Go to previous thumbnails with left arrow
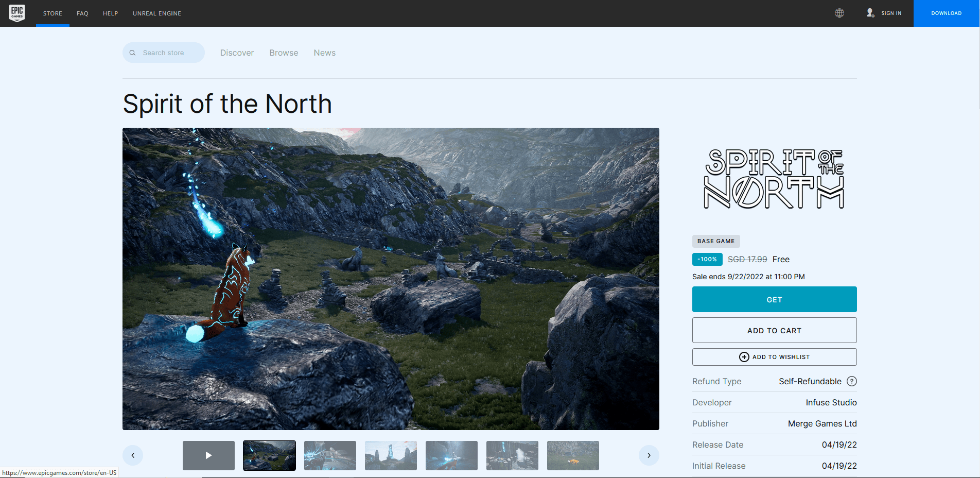Screen dimensions: 980x478 (133, 455)
